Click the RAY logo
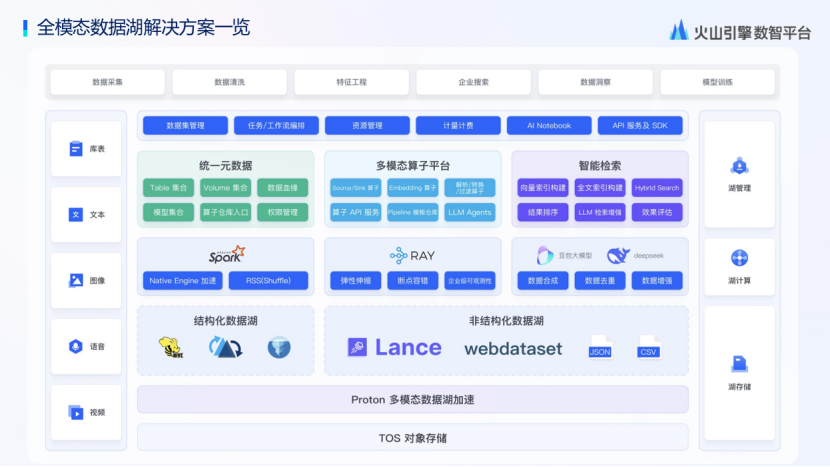 point(412,256)
